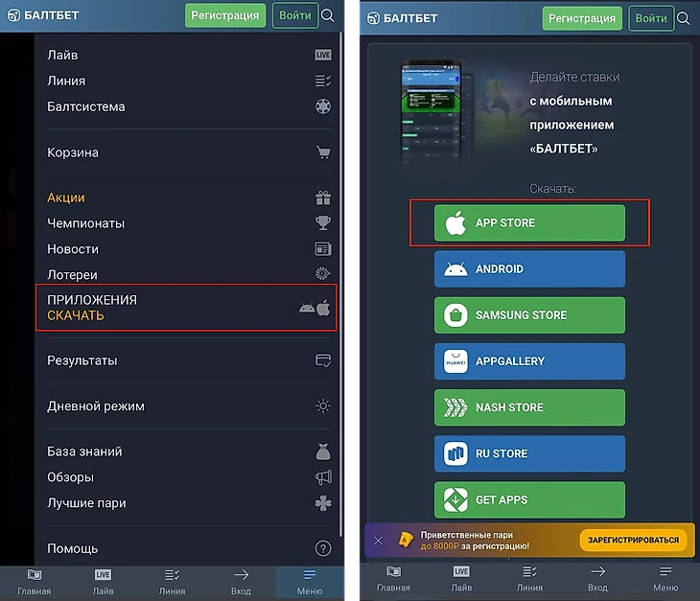The height and width of the screenshot is (601, 700).
Task: Click the question mark icon beside Помощь
Action: pos(323,548)
